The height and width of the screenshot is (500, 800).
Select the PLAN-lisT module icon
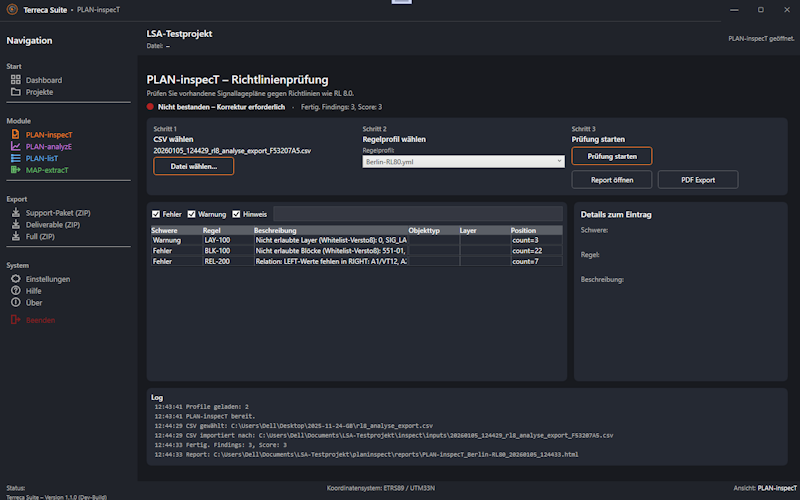point(15,158)
